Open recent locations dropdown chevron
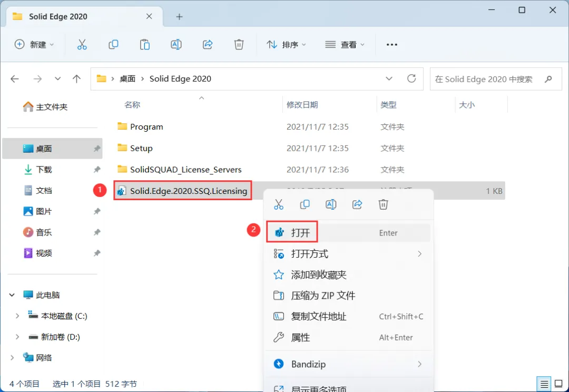 click(57, 79)
